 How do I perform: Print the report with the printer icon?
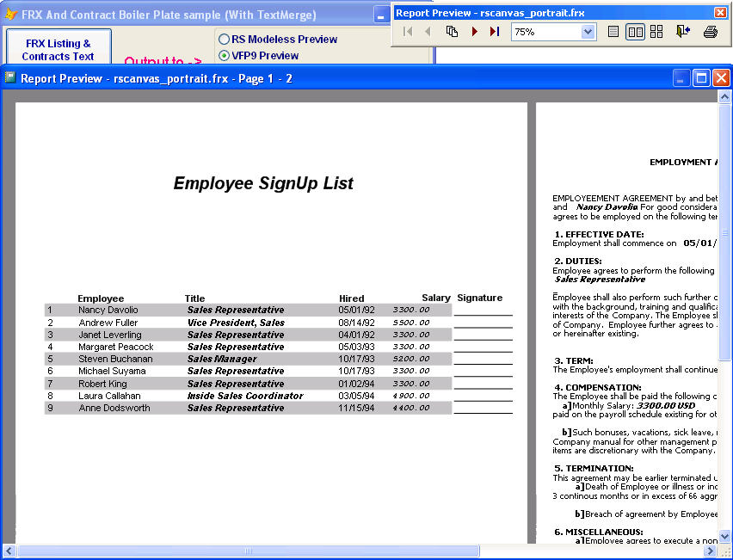coord(711,31)
